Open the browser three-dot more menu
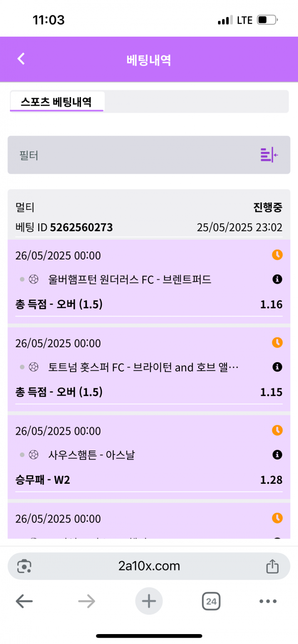The height and width of the screenshot is (644, 298). coord(268,602)
